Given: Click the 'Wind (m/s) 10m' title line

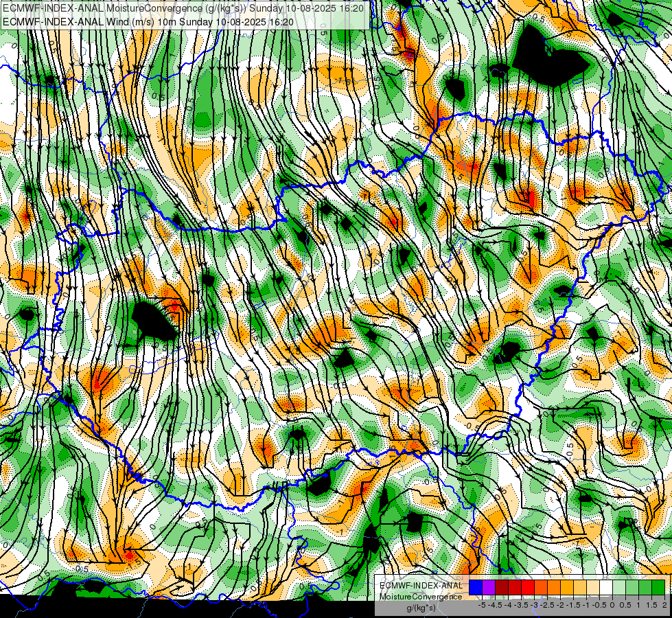Looking at the screenshot, I should click(x=148, y=21).
